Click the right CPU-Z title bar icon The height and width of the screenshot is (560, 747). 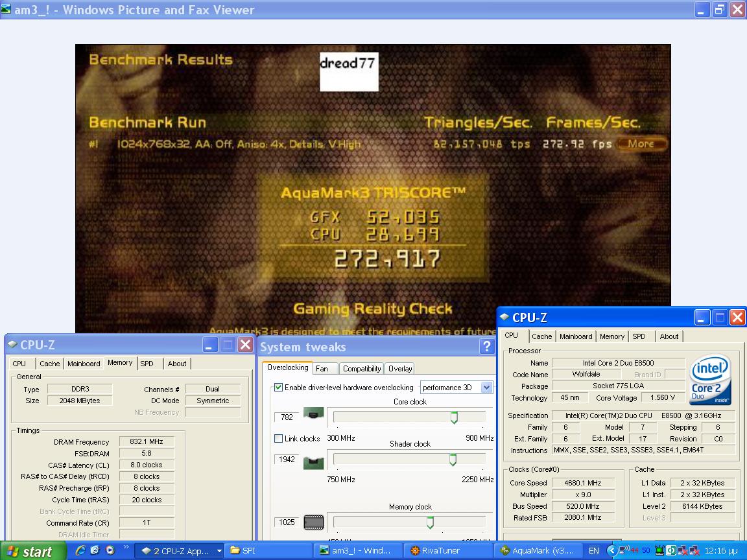(x=504, y=318)
